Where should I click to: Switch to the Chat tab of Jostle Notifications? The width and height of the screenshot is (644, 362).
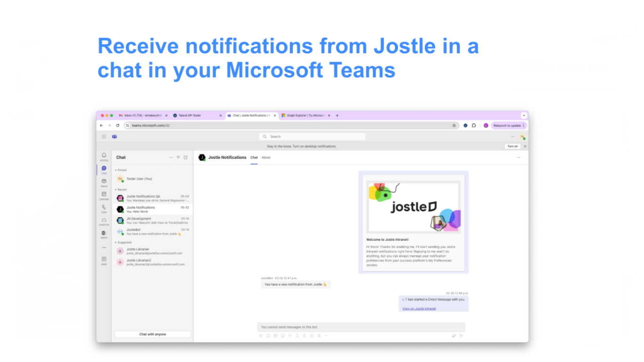pyautogui.click(x=254, y=157)
